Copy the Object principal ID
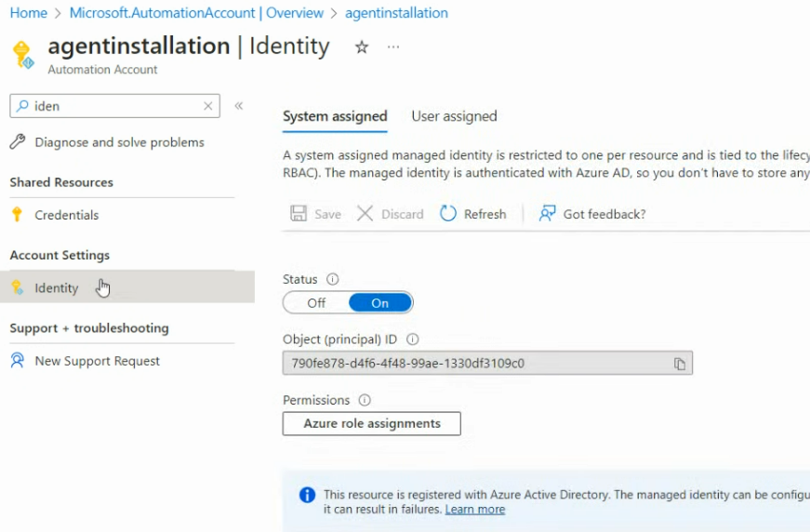Screen dimensions: 810x532 (x=680, y=364)
